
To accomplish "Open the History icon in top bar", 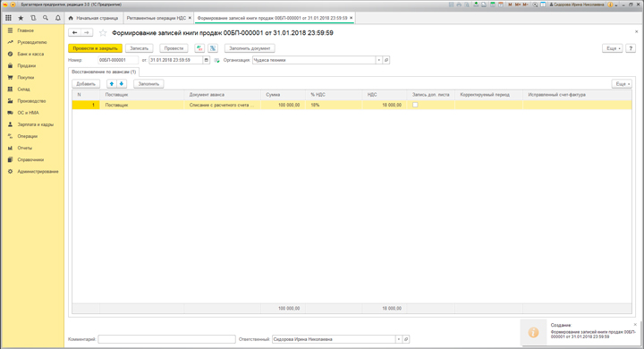I will click(33, 18).
